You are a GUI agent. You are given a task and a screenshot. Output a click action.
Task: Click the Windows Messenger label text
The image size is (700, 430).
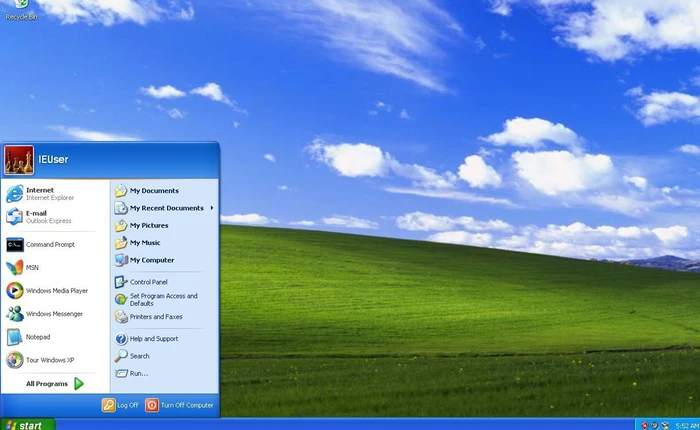(54, 314)
